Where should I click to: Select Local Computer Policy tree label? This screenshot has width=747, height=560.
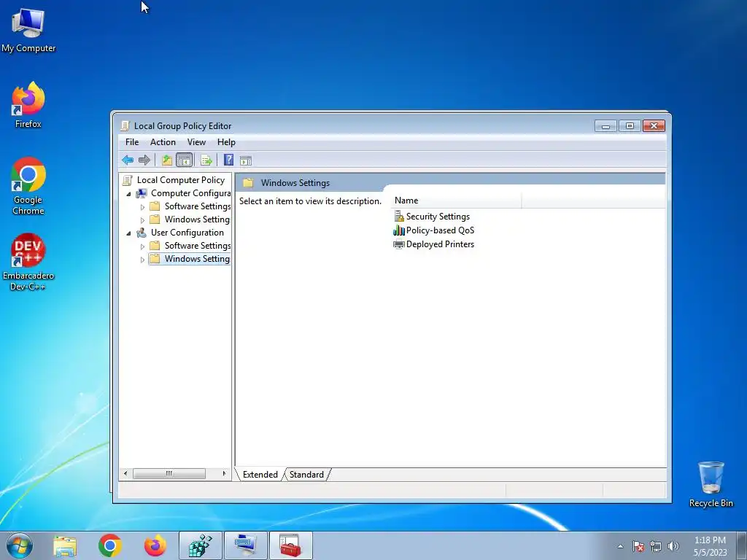181,180
